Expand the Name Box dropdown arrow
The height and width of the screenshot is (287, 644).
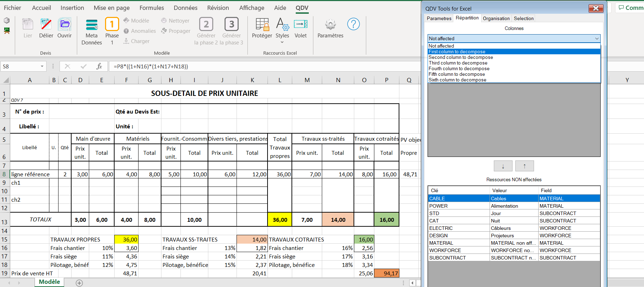pyautogui.click(x=42, y=66)
